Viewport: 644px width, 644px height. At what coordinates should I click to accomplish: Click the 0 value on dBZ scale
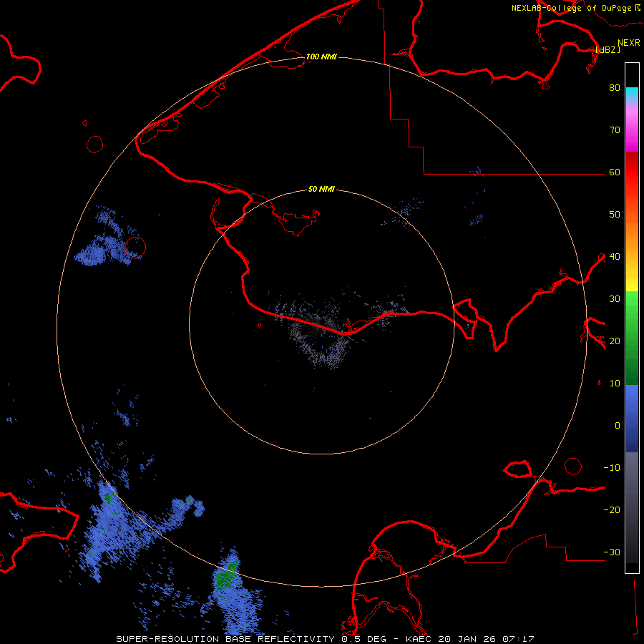coord(618,426)
